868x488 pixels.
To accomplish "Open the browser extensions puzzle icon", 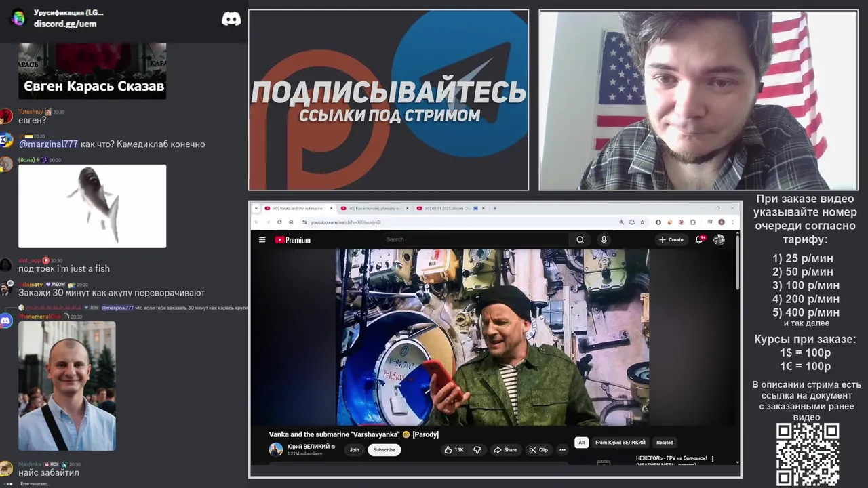I will (x=693, y=222).
